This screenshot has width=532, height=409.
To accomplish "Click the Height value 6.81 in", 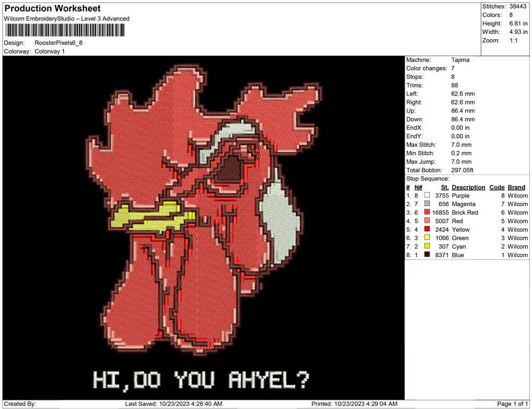I will pyautogui.click(x=519, y=24).
